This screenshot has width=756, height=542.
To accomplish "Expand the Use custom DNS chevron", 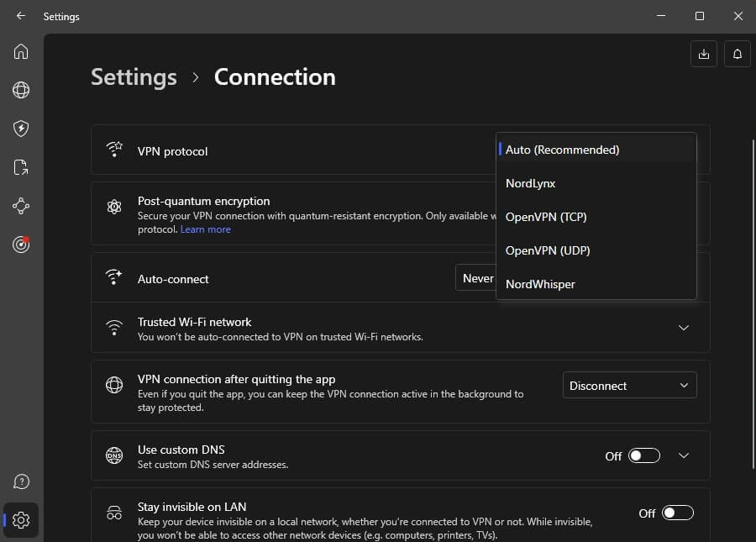I will [x=684, y=455].
